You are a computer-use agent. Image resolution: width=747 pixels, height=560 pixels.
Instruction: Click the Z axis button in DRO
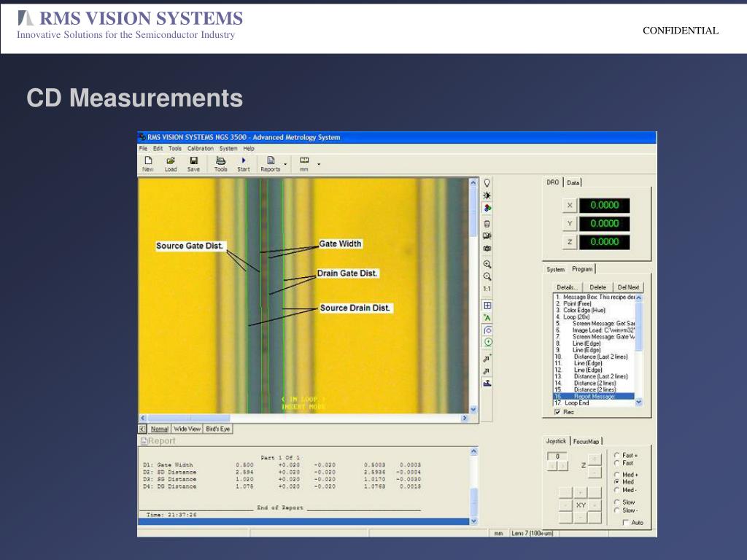[569, 242]
